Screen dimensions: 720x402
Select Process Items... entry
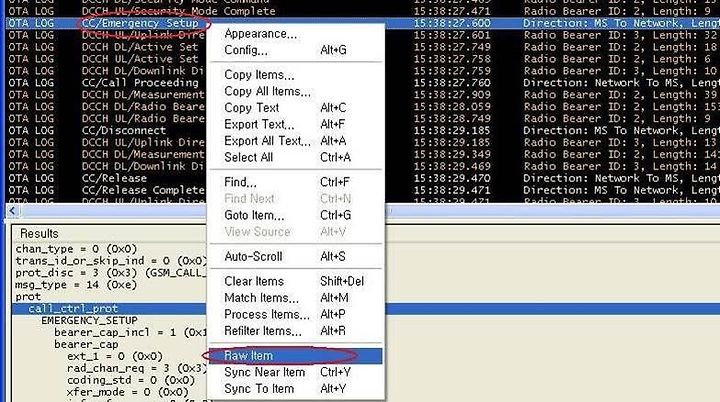coord(267,315)
